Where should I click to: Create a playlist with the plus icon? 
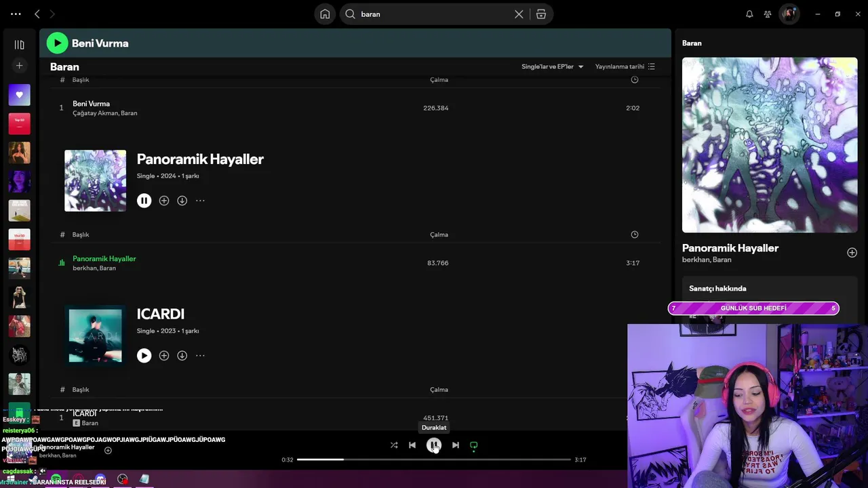(19, 66)
